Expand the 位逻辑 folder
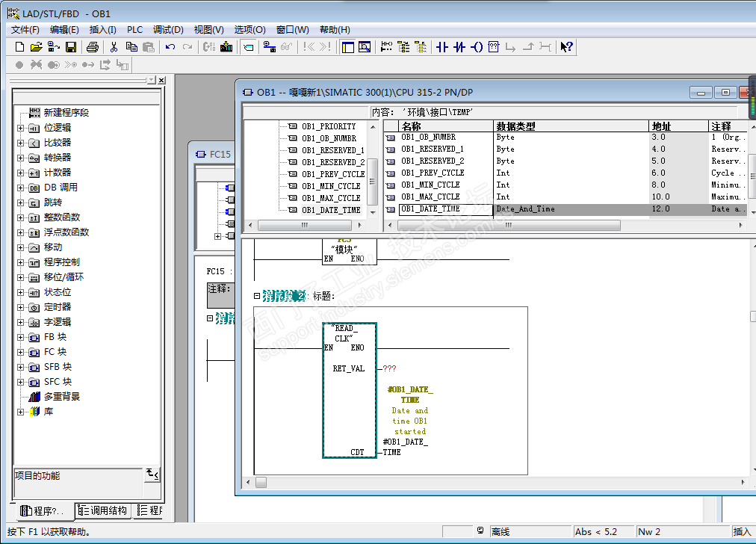The width and height of the screenshot is (756, 544). click(20, 128)
